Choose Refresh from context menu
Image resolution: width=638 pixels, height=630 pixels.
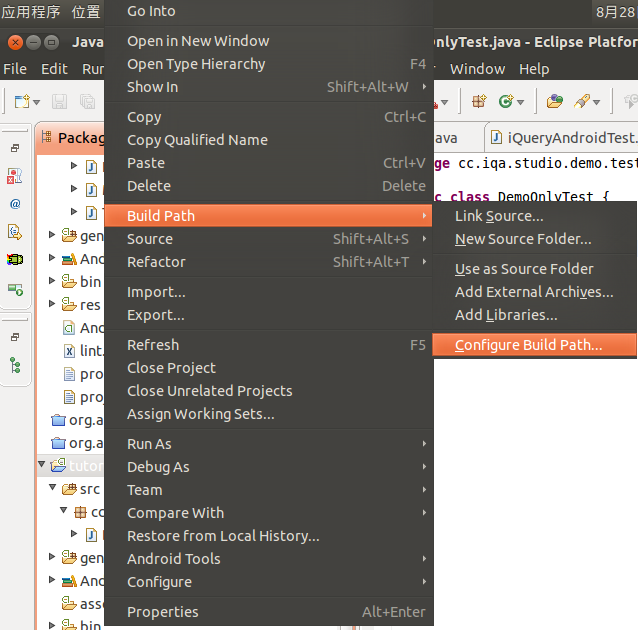click(269, 345)
